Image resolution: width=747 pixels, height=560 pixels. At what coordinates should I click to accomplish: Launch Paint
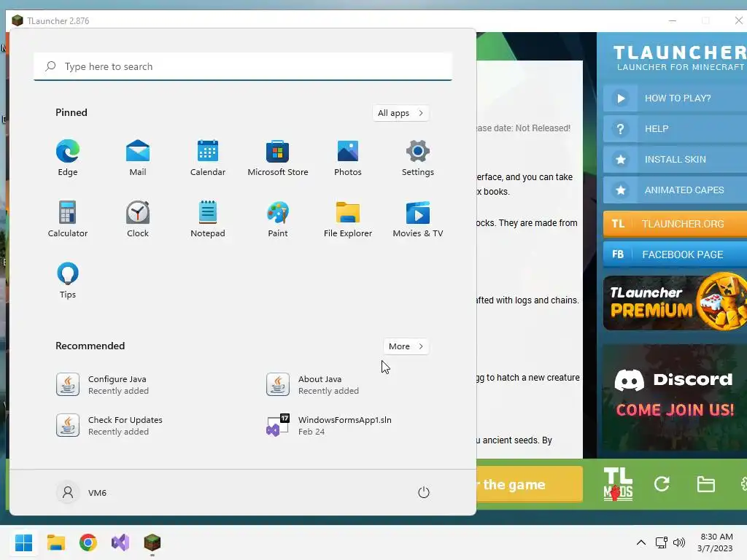(278, 219)
